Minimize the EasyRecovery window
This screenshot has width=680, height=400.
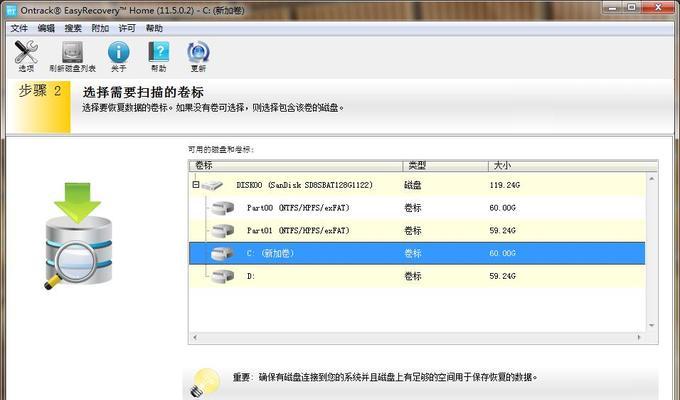coord(612,7)
